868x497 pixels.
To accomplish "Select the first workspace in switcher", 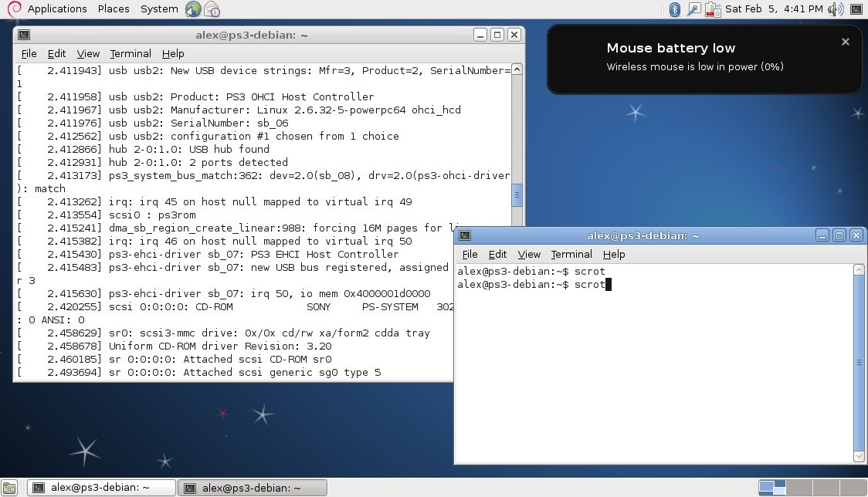I will click(771, 488).
